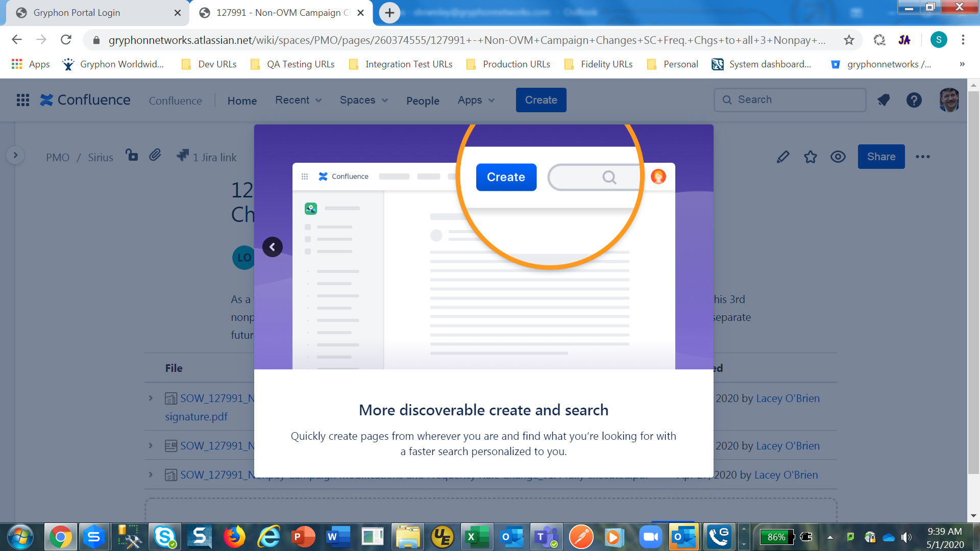Open the Sirius breadcrumb link
This screenshot has width=980, height=551.
(101, 157)
